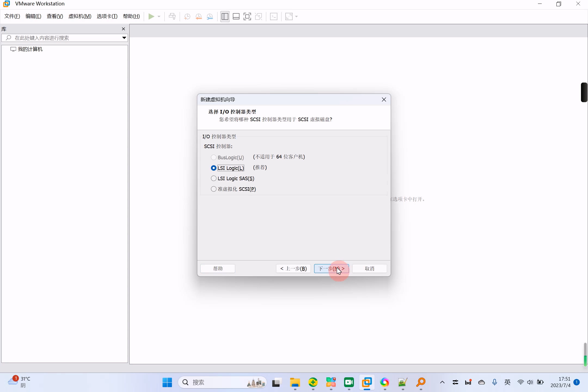The image size is (588, 392).
Task: Click the unity mode icon
Action: [259, 17]
